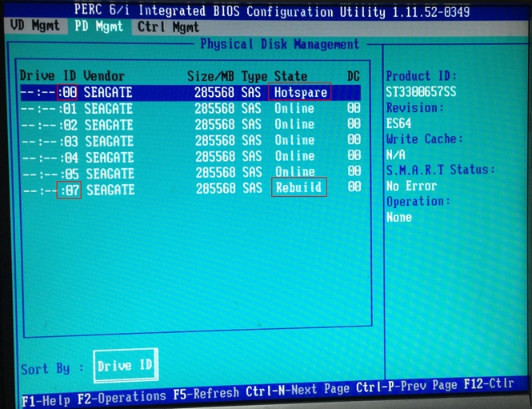This screenshot has height=409, width=532.
Task: Click the revision value ES64
Action: pos(398,123)
